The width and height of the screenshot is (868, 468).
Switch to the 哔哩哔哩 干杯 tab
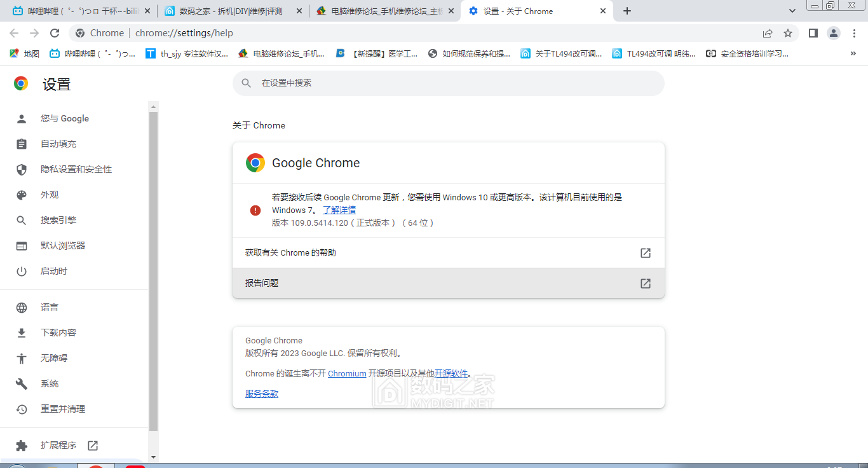tap(82, 11)
